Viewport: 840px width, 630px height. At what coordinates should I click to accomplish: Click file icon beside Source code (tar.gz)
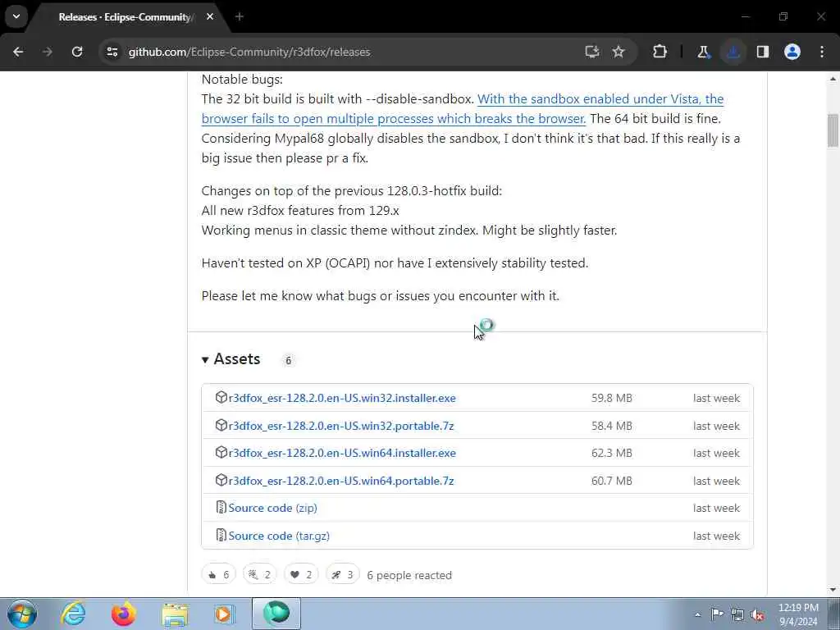coord(221,535)
